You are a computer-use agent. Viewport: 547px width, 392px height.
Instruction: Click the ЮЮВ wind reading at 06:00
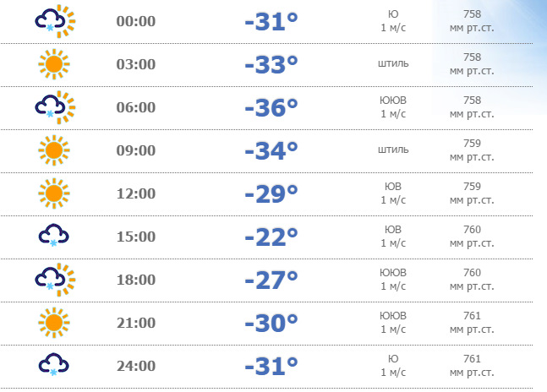393,106
